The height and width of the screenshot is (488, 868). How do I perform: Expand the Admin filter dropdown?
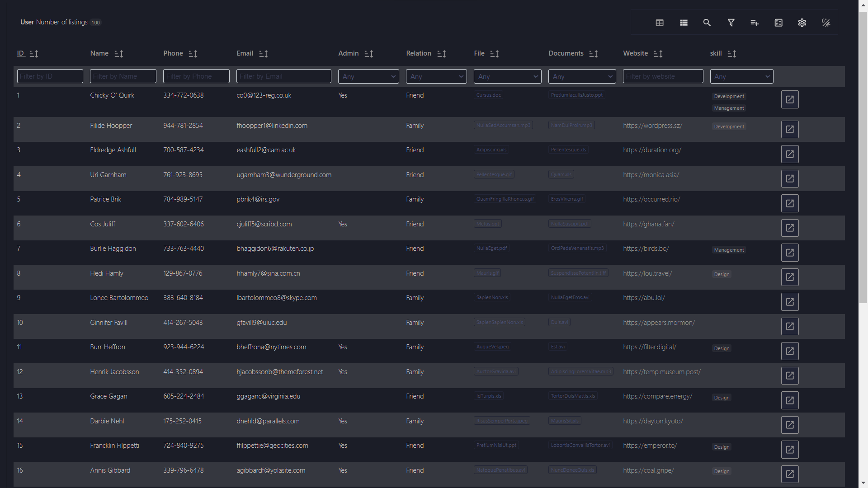point(368,76)
